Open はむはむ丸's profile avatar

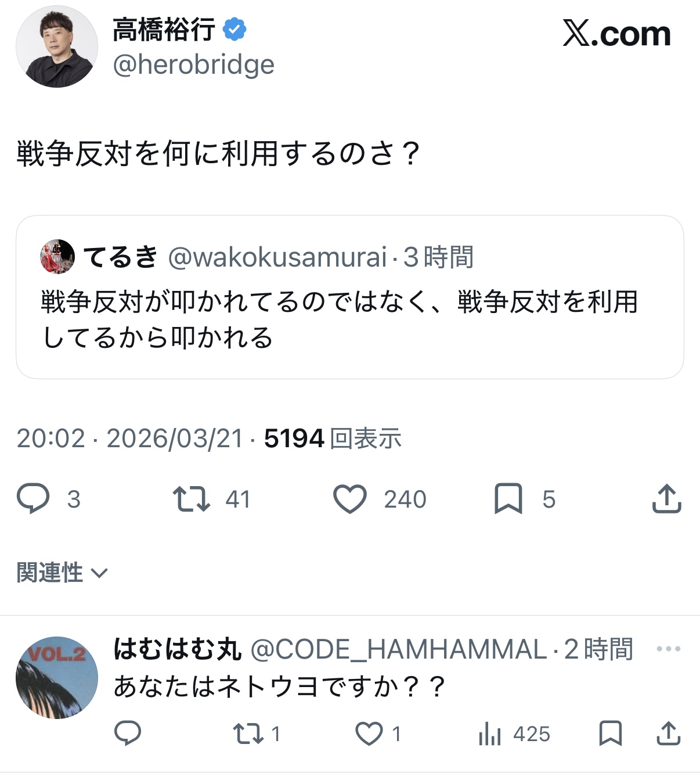(x=57, y=677)
